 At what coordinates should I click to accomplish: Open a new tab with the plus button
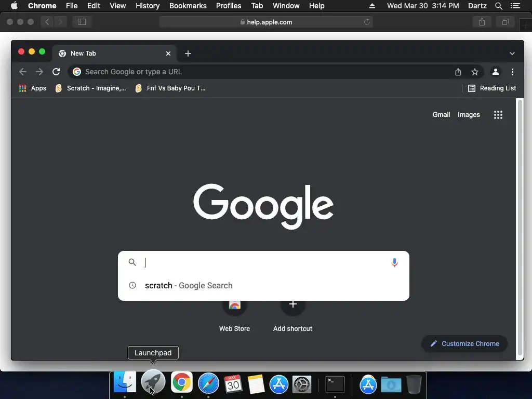pyautogui.click(x=188, y=54)
